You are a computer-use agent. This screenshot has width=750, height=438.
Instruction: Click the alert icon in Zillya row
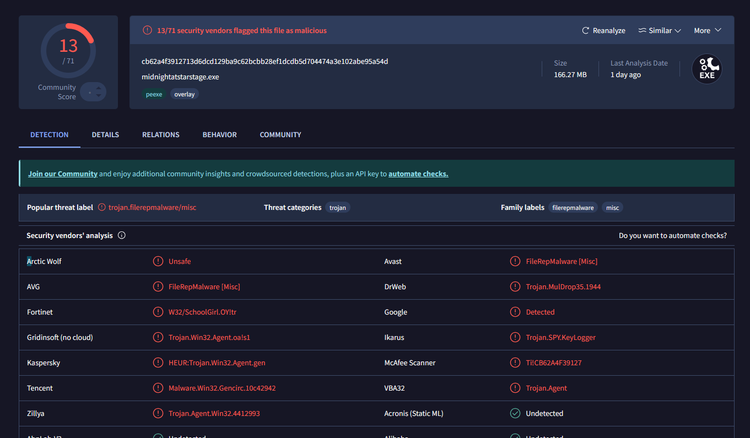[x=158, y=413]
